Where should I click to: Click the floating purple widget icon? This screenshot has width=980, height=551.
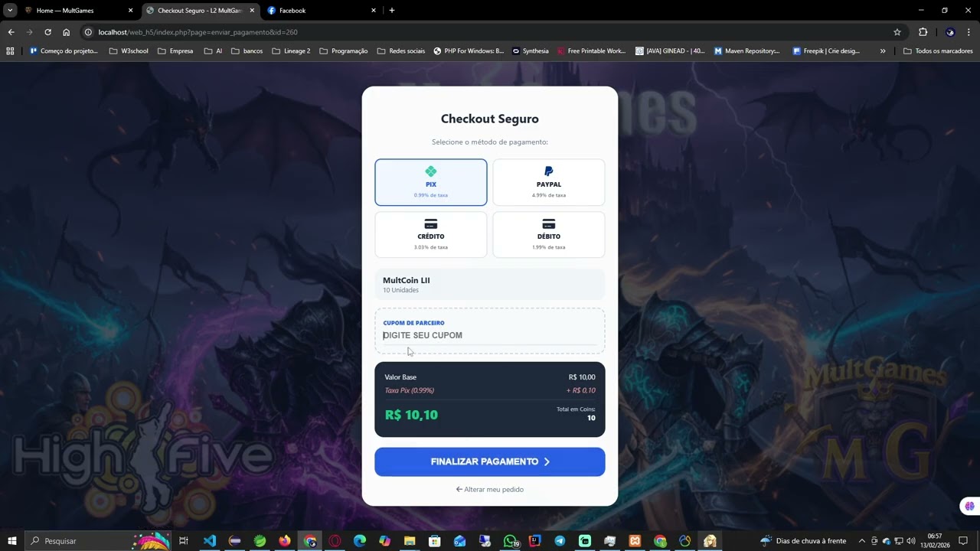click(x=969, y=506)
